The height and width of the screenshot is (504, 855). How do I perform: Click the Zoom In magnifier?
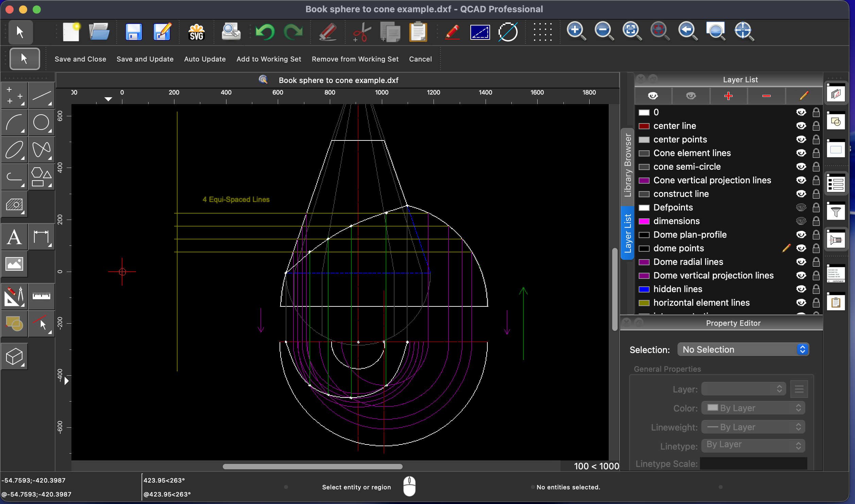point(576,31)
